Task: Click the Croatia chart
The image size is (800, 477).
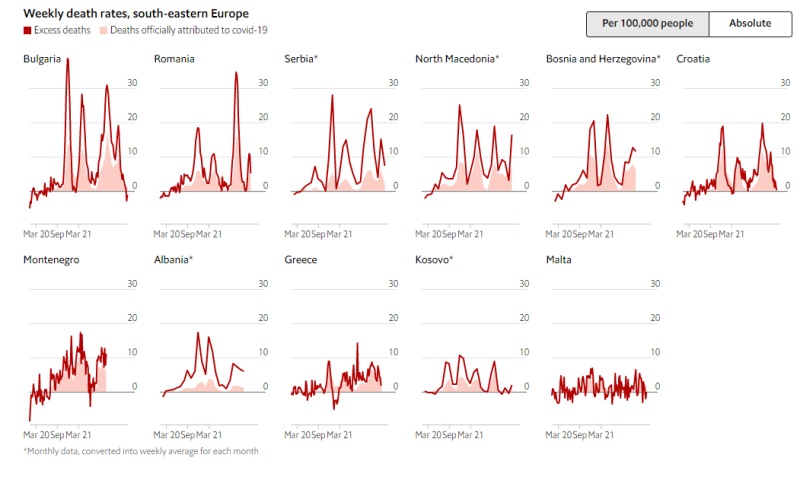Action: pos(730,140)
